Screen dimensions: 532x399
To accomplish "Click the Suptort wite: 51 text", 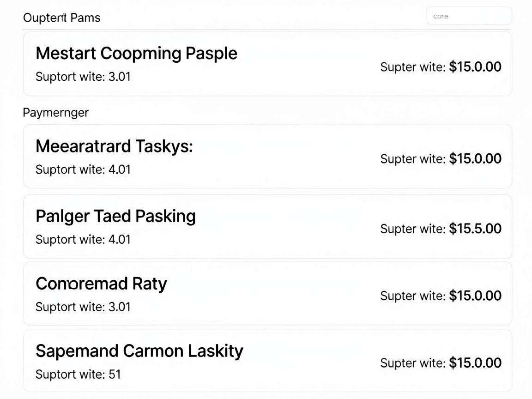I will click(x=78, y=374).
